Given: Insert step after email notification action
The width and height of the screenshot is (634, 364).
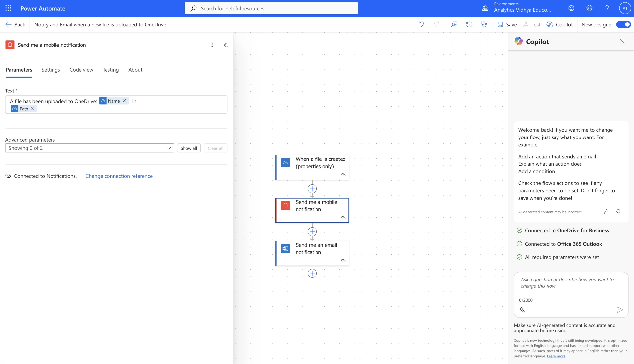Looking at the screenshot, I should (312, 273).
